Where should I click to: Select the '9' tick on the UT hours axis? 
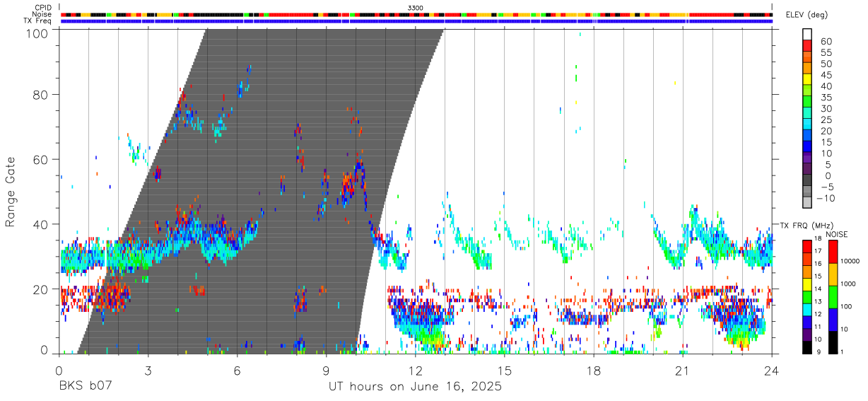click(326, 371)
